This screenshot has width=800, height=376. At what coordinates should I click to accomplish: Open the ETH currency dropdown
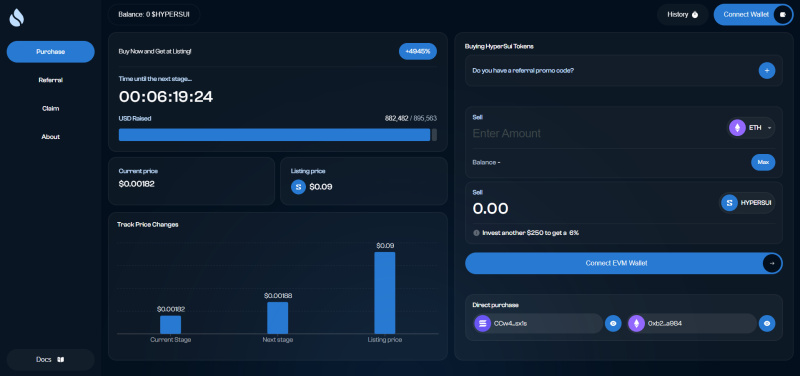[x=751, y=128]
